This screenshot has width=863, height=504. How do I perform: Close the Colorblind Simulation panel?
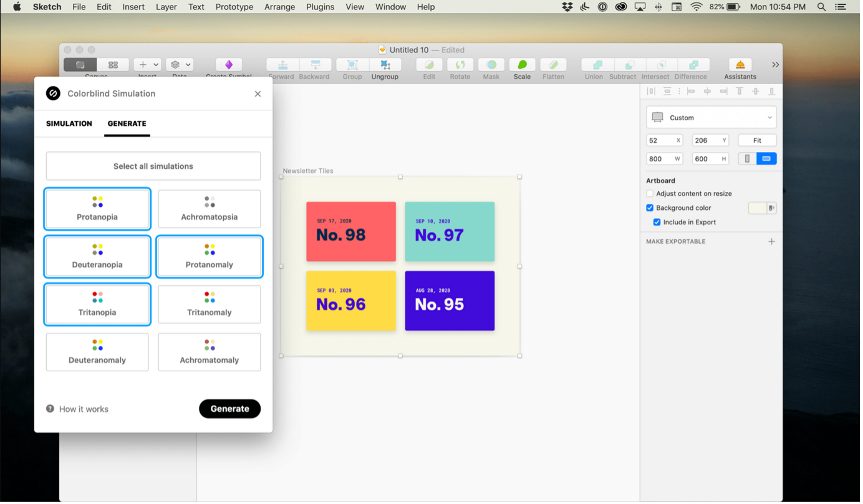coord(258,94)
